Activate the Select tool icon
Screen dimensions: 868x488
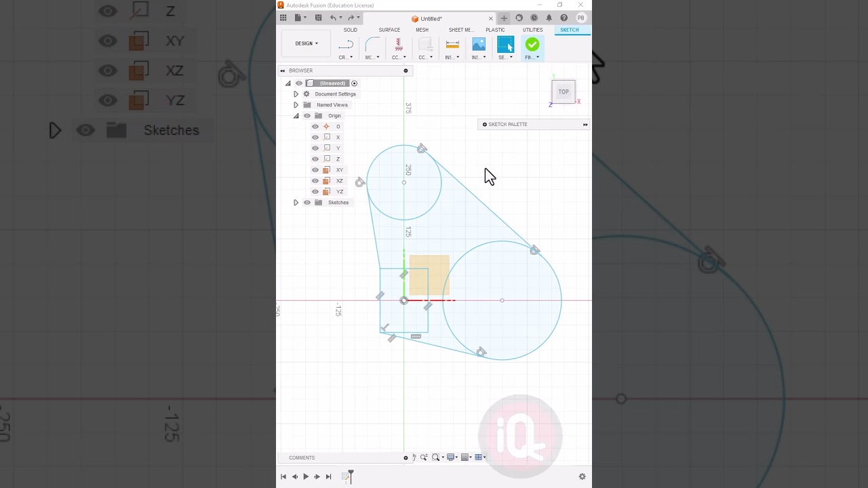point(506,45)
